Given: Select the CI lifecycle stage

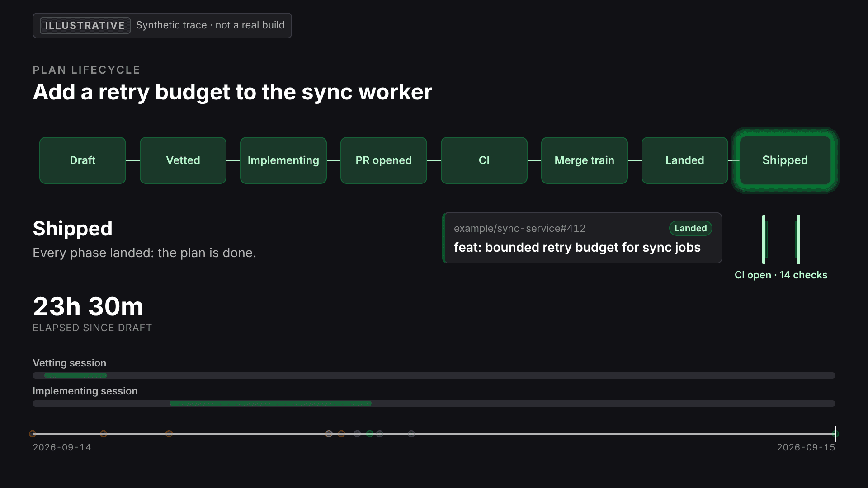Looking at the screenshot, I should tap(484, 160).
